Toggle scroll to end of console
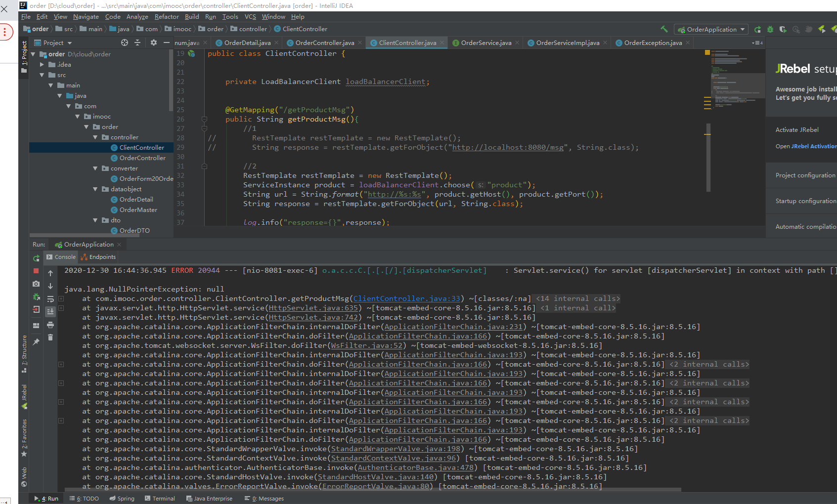Screen dimensions: 837x504 tap(50, 312)
